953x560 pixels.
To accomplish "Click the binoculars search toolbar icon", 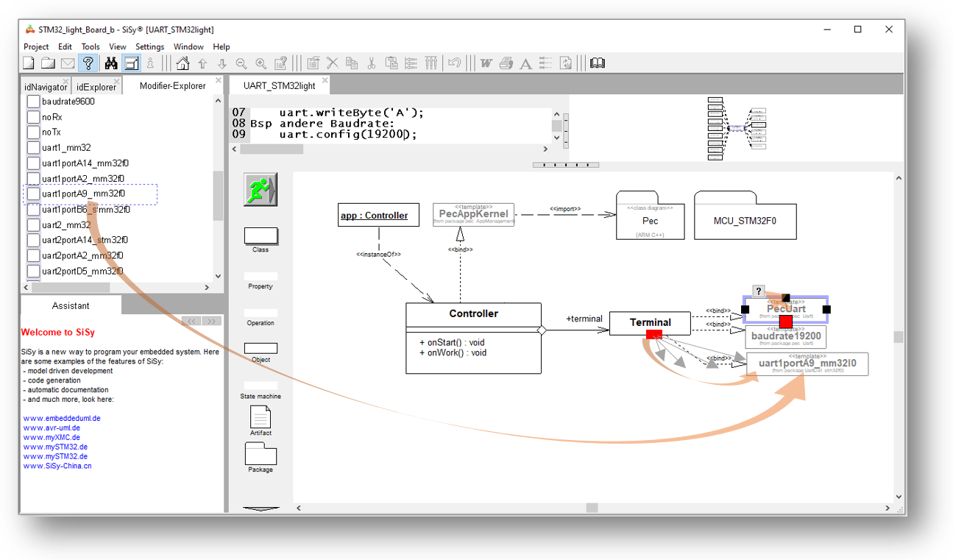I will (x=111, y=63).
